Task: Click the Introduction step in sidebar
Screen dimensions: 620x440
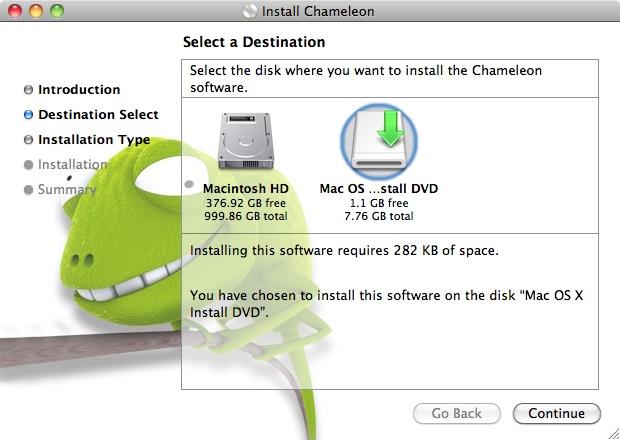Action: pos(79,89)
